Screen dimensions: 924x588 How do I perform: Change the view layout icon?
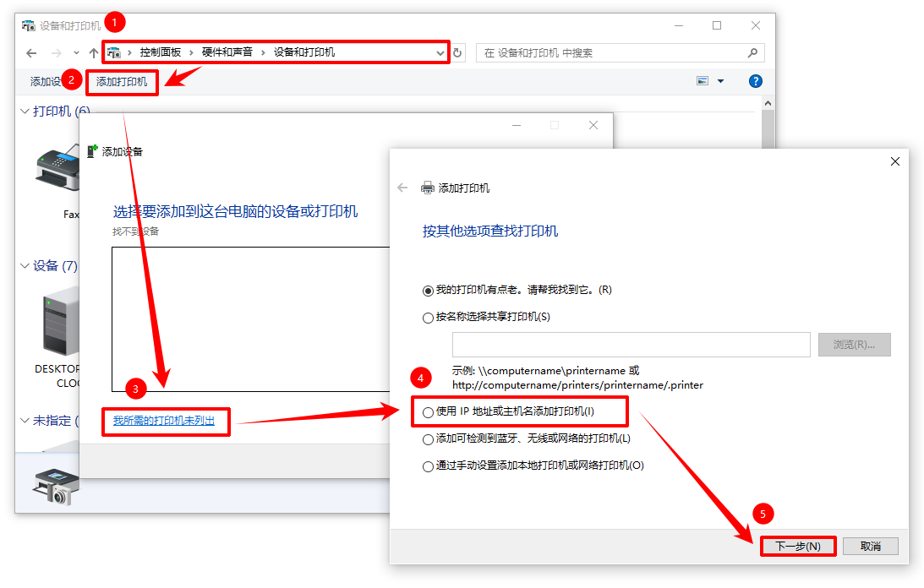tap(703, 81)
